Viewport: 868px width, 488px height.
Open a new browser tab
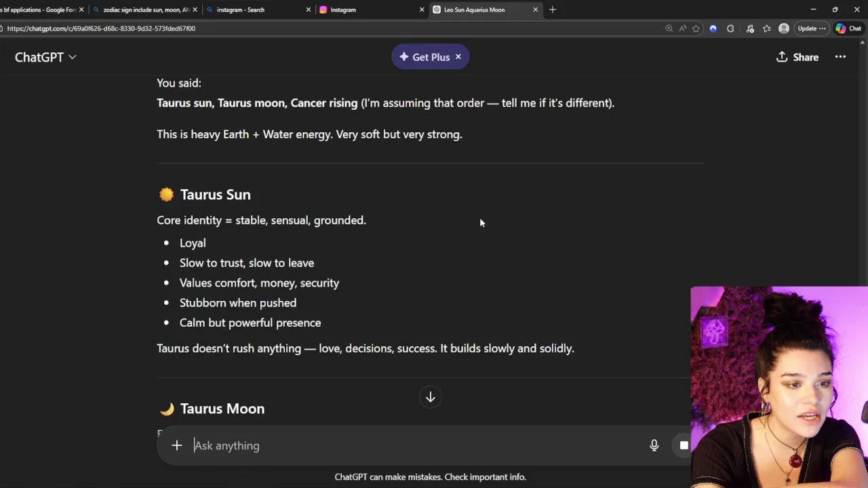(x=553, y=9)
